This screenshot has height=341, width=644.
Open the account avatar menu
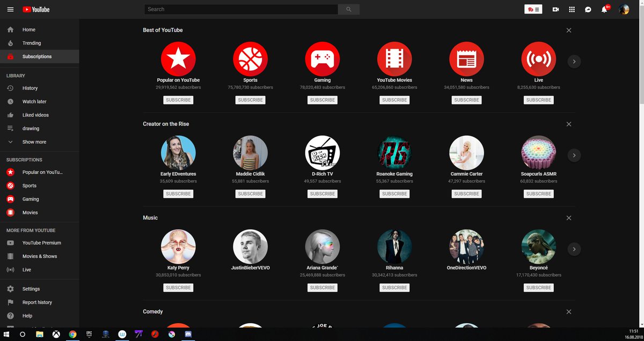point(624,9)
